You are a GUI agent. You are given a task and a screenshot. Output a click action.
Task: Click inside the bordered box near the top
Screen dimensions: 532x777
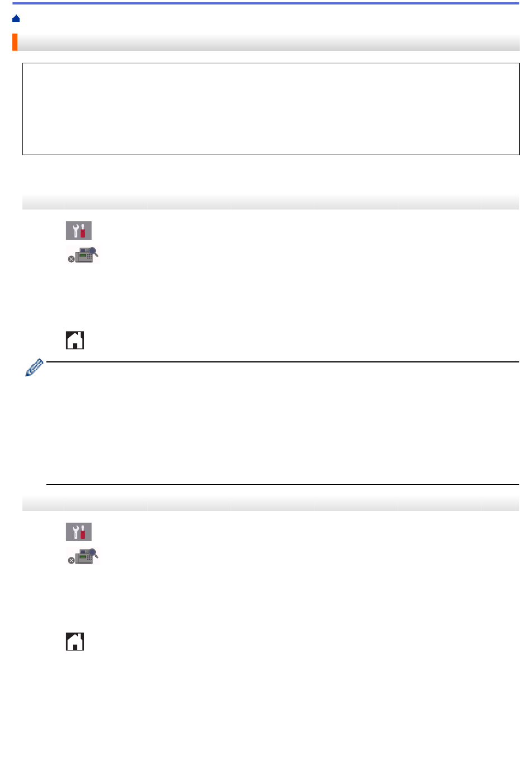coord(271,109)
